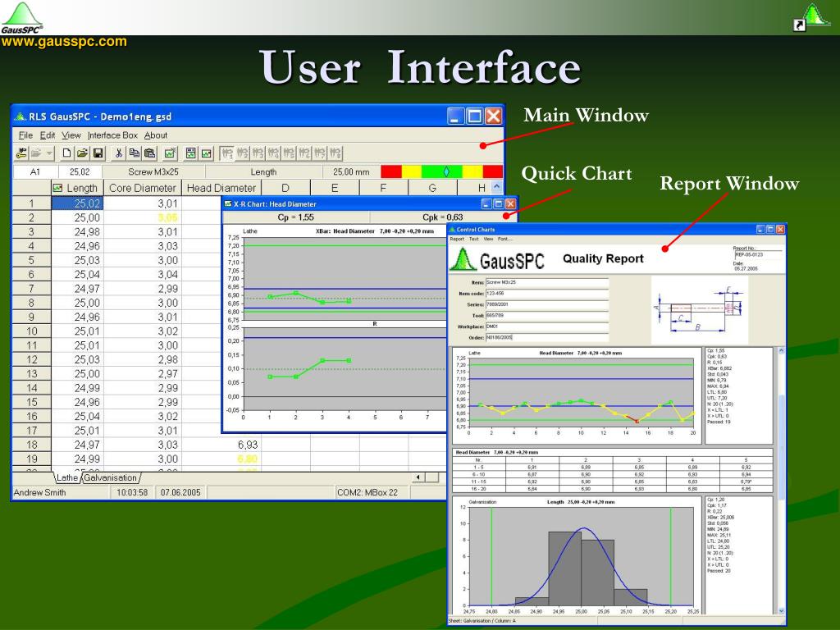Screen dimensions: 840x630
Task: Open the About menu
Action: 156,135
